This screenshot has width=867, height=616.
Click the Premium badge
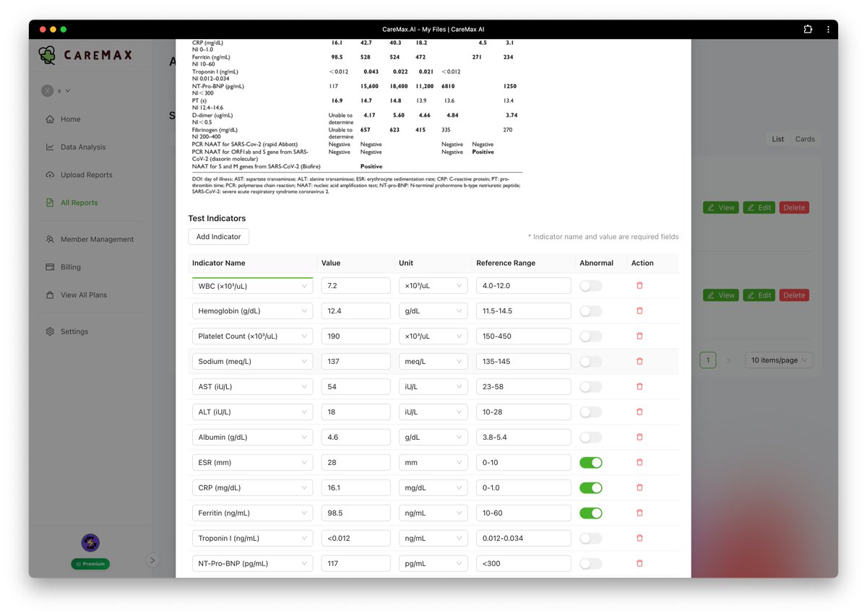[x=90, y=564]
